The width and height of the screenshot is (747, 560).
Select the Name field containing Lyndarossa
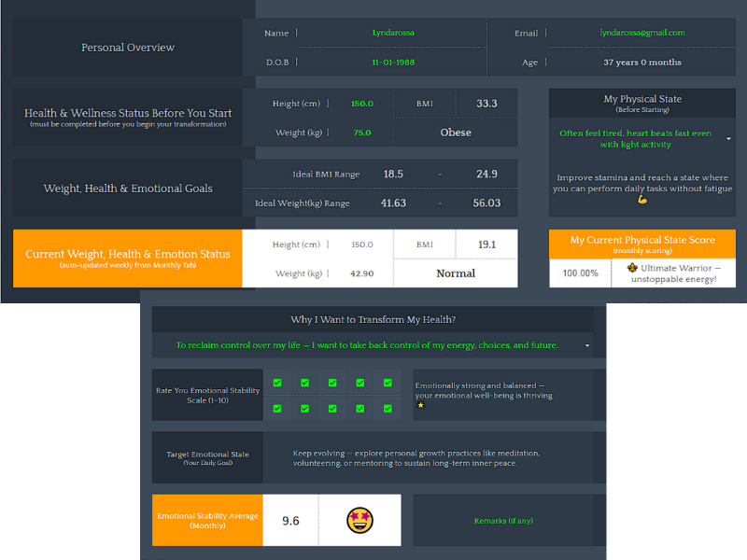coord(392,33)
